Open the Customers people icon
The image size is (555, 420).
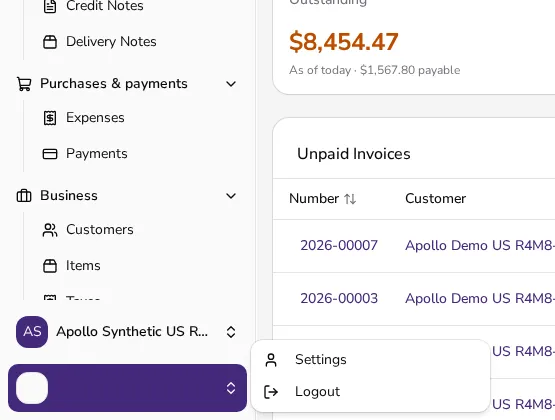[50, 230]
